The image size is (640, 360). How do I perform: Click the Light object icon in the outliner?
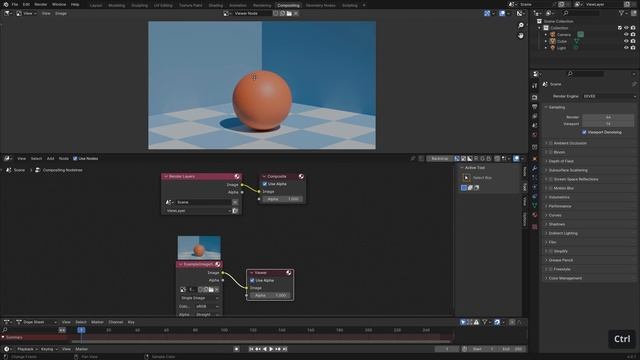pos(553,48)
